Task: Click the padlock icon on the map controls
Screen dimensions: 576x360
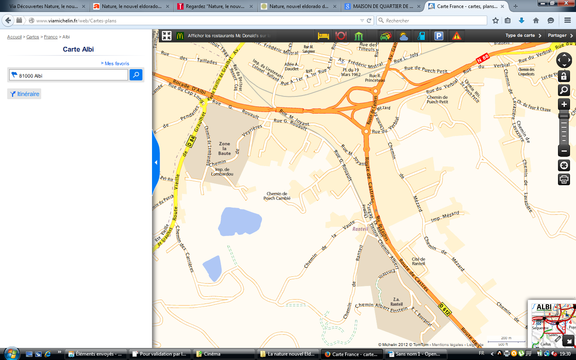Action: click(x=564, y=76)
